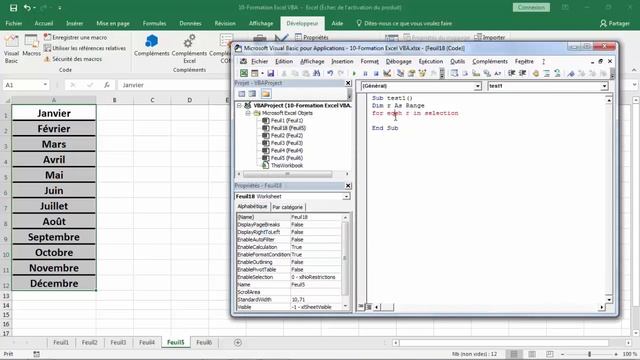Close the Projet - VBAProject panel

[348, 83]
